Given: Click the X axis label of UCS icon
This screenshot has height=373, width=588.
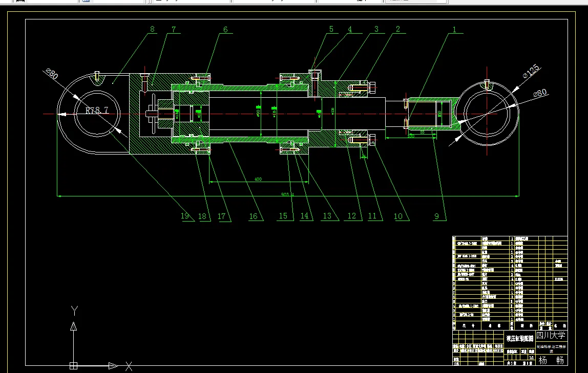Looking at the screenshot, I should tap(129, 366).
